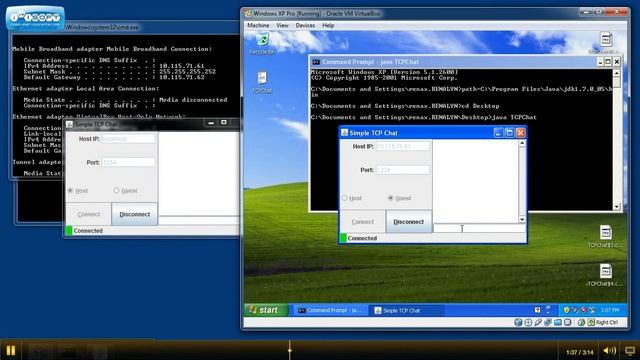Open the Machine menu in VirtualBox
The image size is (640, 360).
(258, 25)
